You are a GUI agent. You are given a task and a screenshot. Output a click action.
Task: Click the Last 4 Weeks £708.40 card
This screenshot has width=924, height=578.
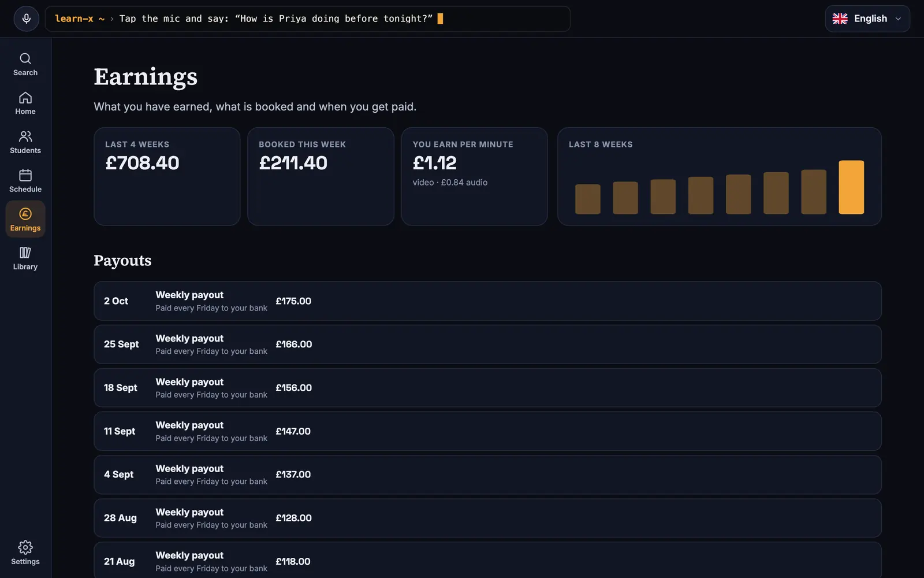tap(167, 176)
